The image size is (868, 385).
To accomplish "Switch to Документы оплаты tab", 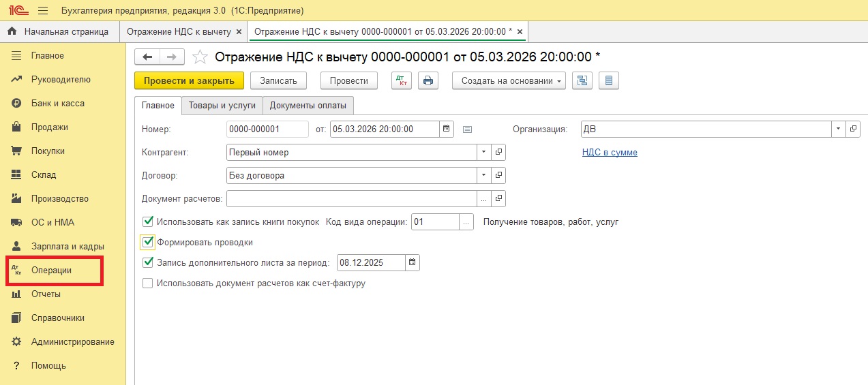I will [x=308, y=105].
